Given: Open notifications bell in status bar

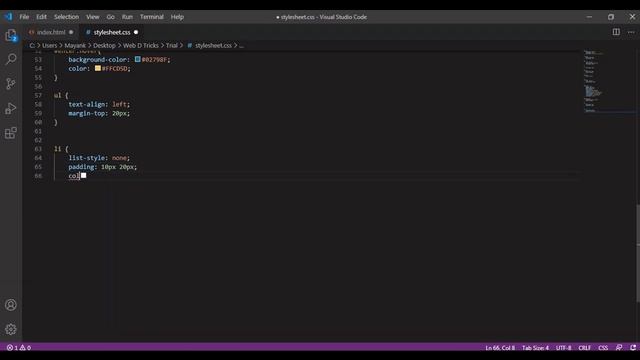Looking at the screenshot, I should (x=633, y=348).
